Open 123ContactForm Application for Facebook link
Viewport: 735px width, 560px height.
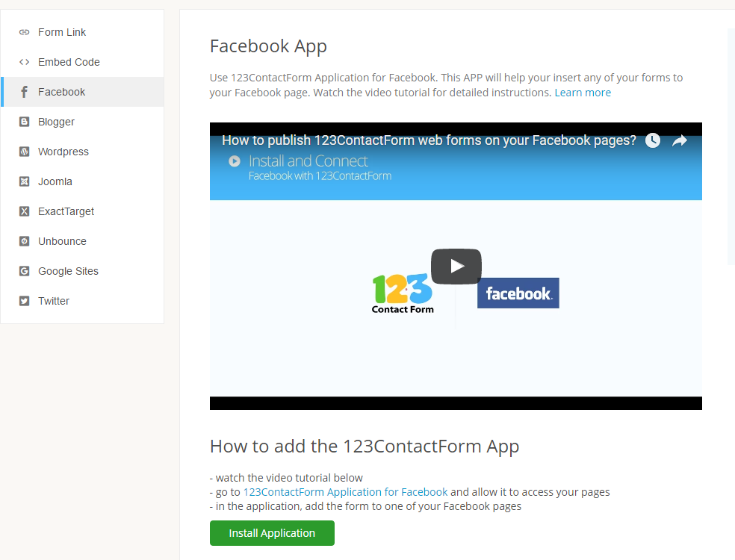pyautogui.click(x=346, y=492)
